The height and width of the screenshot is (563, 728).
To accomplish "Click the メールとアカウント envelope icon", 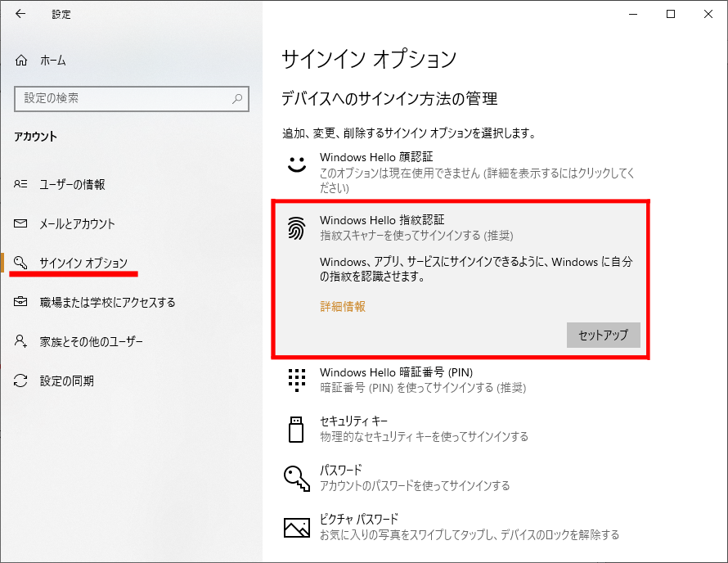I will (x=20, y=224).
